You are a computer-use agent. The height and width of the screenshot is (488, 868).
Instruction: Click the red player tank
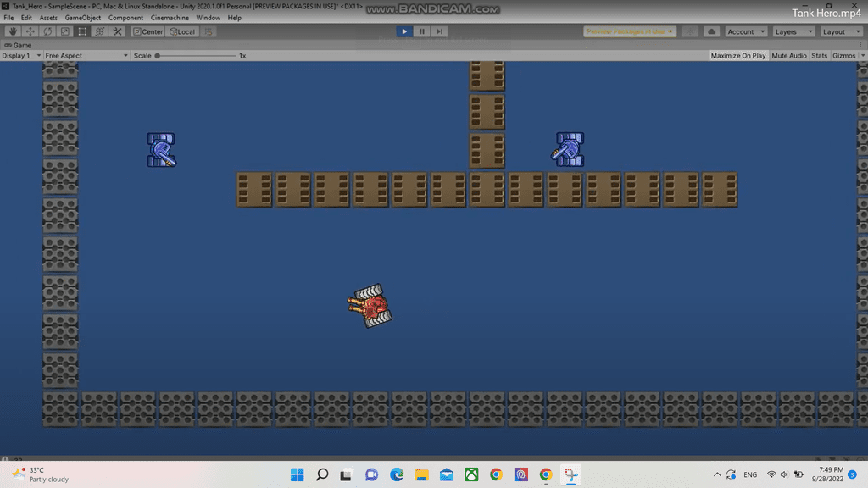click(370, 305)
